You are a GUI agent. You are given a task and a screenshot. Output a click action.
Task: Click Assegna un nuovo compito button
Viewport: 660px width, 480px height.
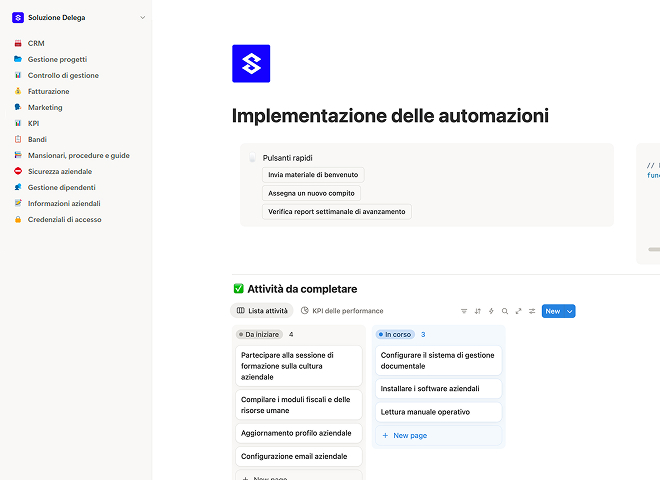pos(311,193)
